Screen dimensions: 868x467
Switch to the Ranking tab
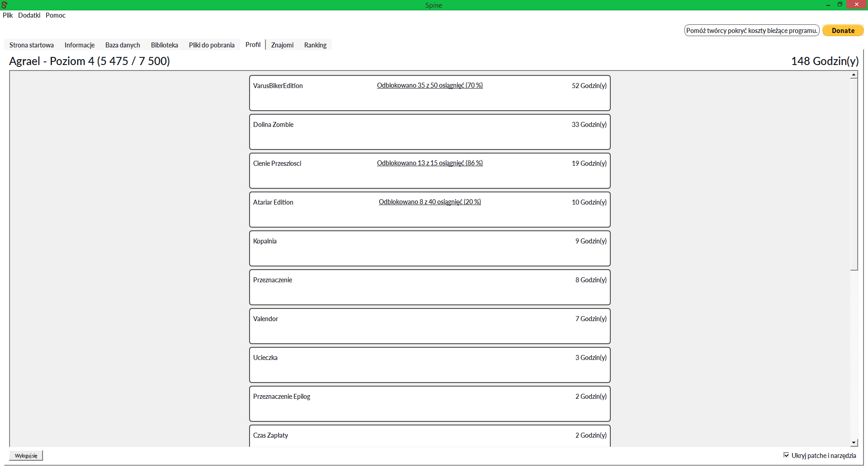pos(315,45)
